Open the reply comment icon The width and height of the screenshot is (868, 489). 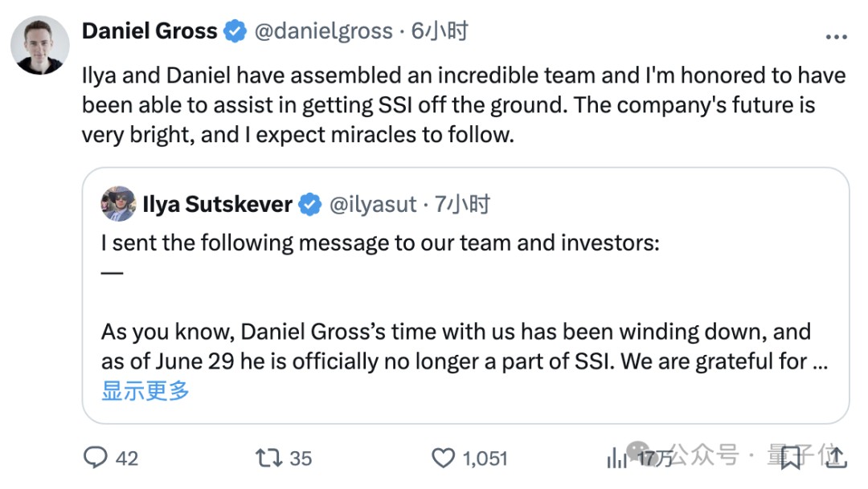pyautogui.click(x=95, y=458)
